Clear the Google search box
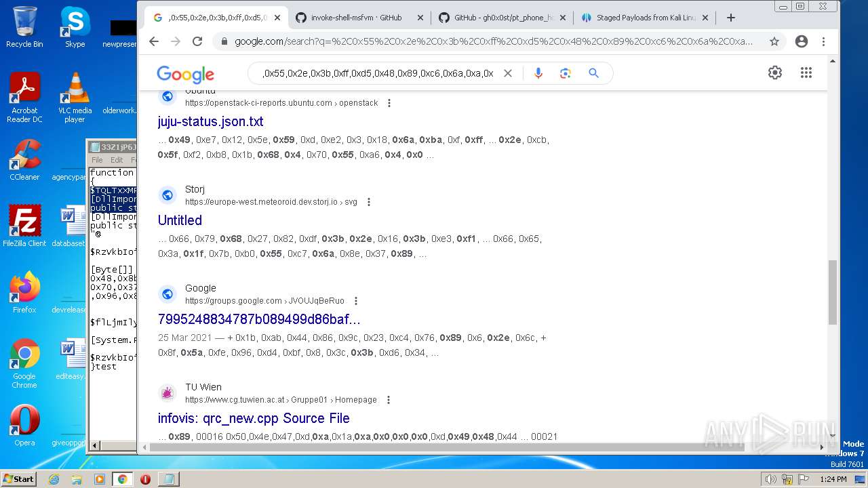Viewport: 868px width, 488px height. (x=507, y=73)
